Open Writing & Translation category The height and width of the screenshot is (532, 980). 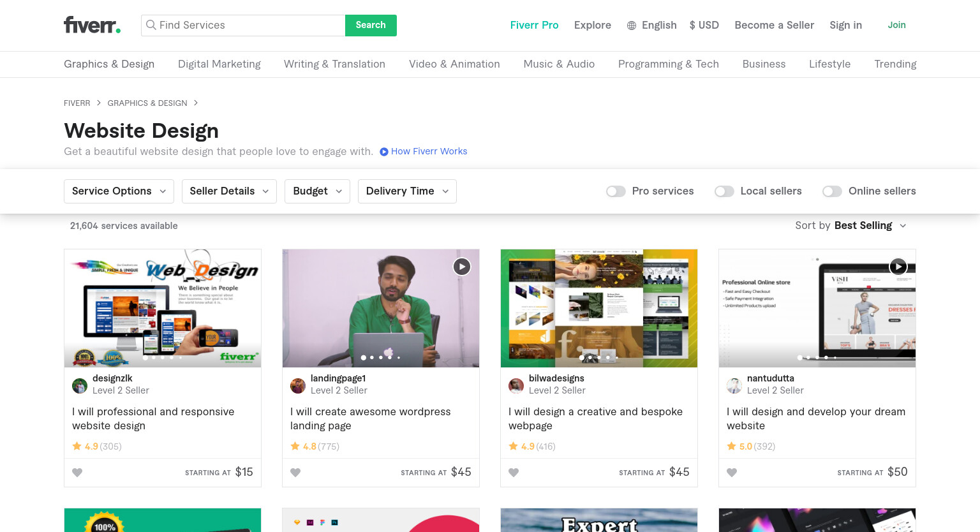coord(334,64)
